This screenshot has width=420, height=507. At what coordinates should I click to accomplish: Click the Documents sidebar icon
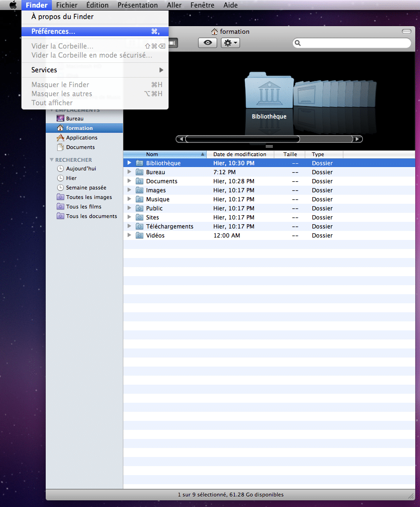click(x=60, y=147)
